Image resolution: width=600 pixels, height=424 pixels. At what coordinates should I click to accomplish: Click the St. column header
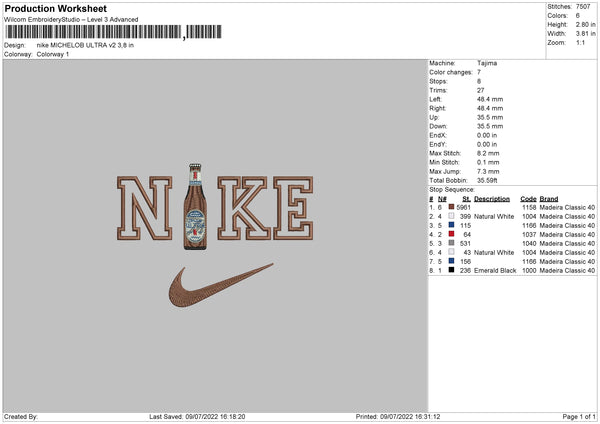click(x=466, y=199)
